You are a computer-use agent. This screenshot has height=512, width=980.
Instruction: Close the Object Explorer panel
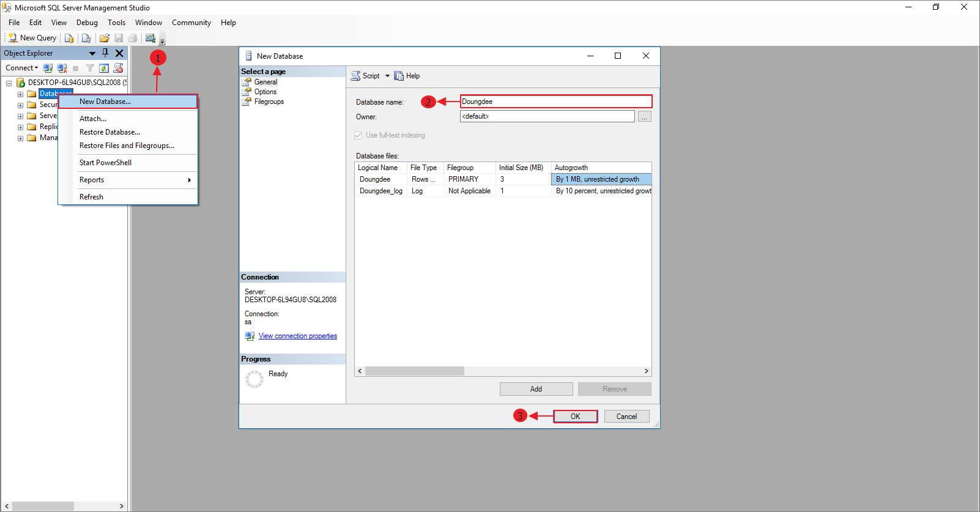(119, 53)
